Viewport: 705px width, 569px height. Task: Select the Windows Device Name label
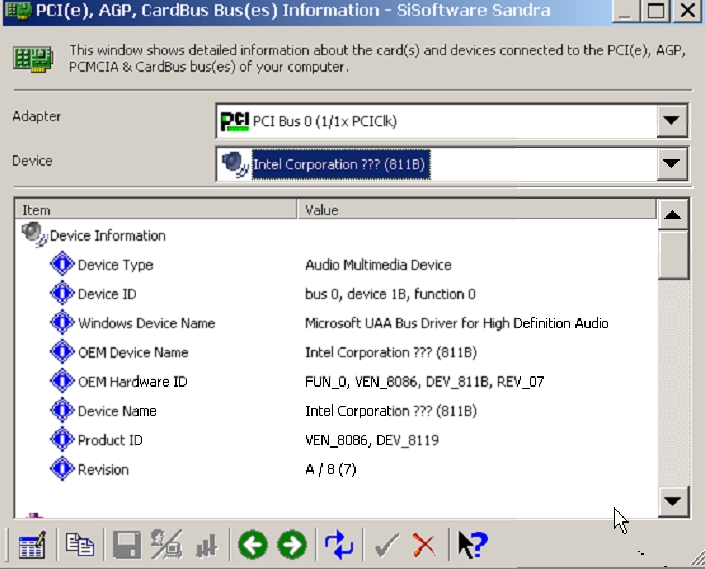click(147, 323)
